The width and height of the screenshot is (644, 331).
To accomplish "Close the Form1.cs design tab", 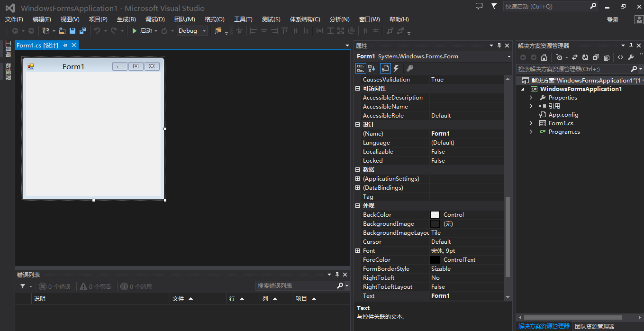I will pyautogui.click(x=74, y=45).
